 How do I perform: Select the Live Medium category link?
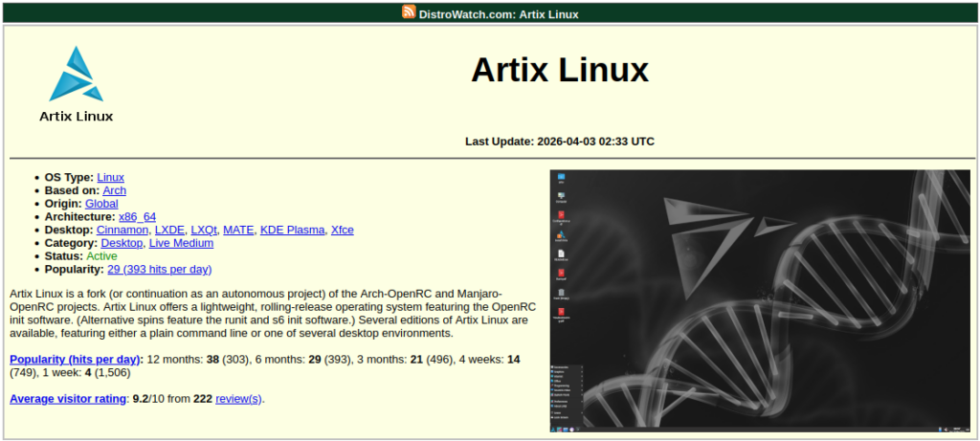pyautogui.click(x=181, y=243)
